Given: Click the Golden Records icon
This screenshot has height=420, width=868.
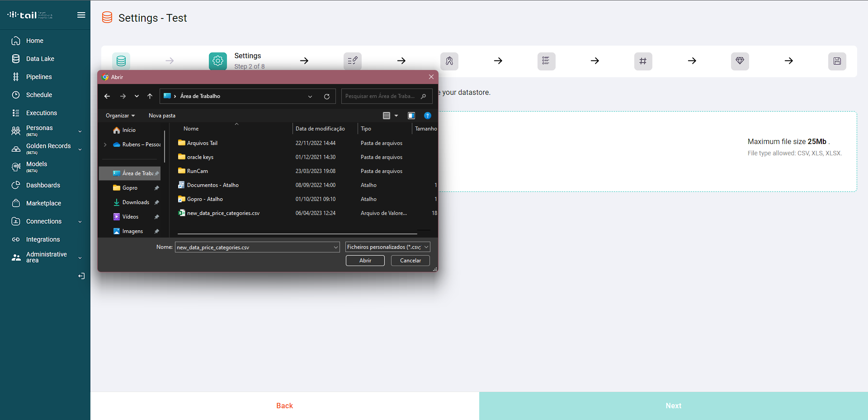Looking at the screenshot, I should [16, 149].
